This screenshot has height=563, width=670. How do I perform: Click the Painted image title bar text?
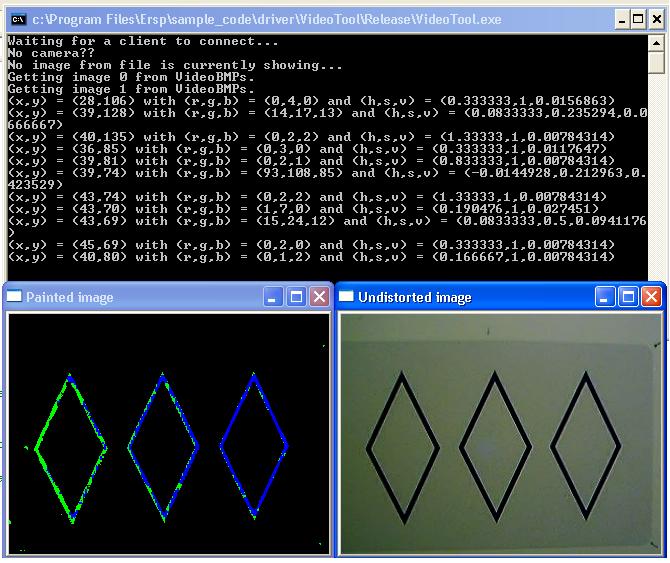(x=70, y=297)
